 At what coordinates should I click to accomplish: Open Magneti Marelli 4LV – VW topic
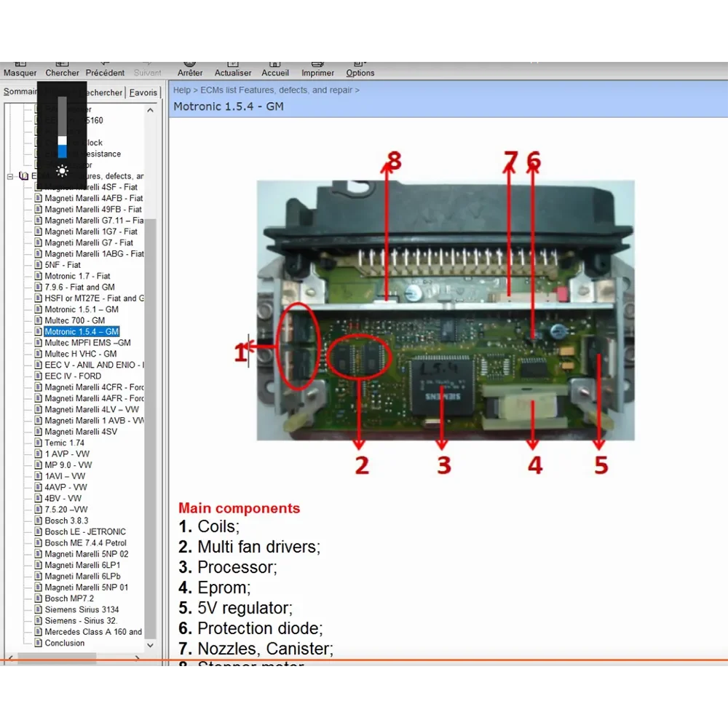click(x=92, y=409)
